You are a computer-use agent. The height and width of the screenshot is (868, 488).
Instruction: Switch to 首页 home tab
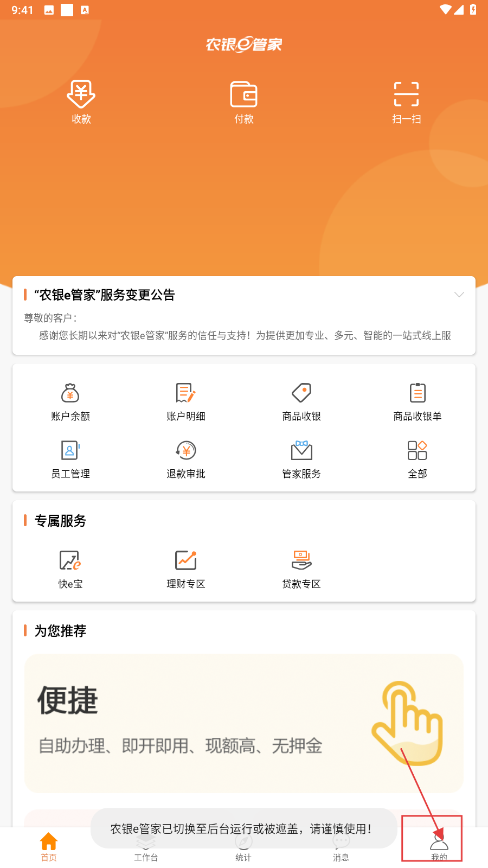(x=49, y=847)
